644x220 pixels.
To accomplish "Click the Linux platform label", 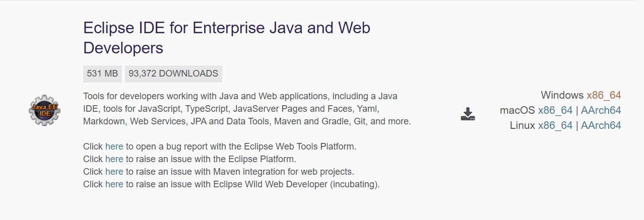I will point(522,125).
